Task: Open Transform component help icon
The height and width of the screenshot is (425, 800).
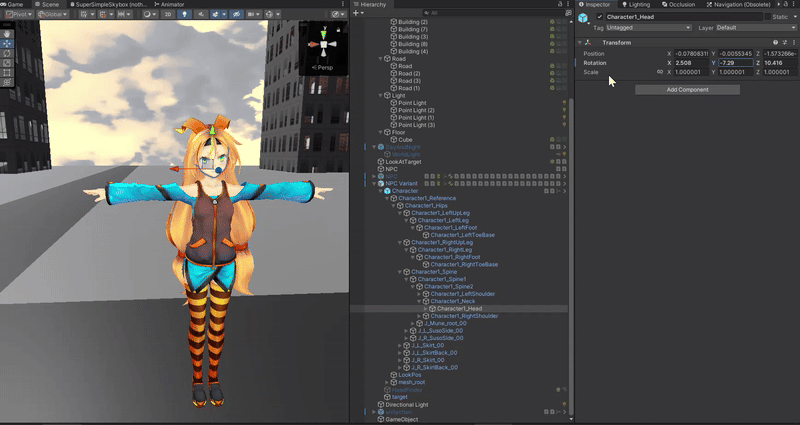Action: (x=776, y=42)
